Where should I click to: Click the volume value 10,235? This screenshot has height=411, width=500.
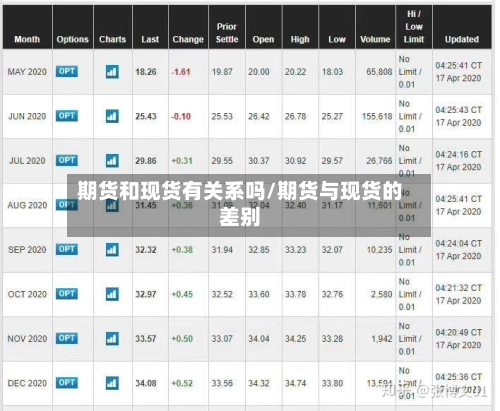pos(379,250)
